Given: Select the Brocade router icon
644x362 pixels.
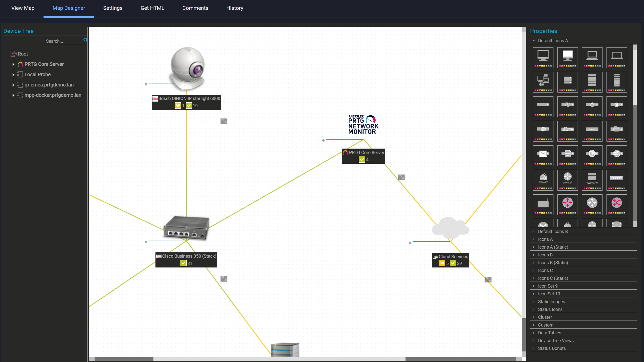Looking at the screenshot, I should (x=568, y=180).
